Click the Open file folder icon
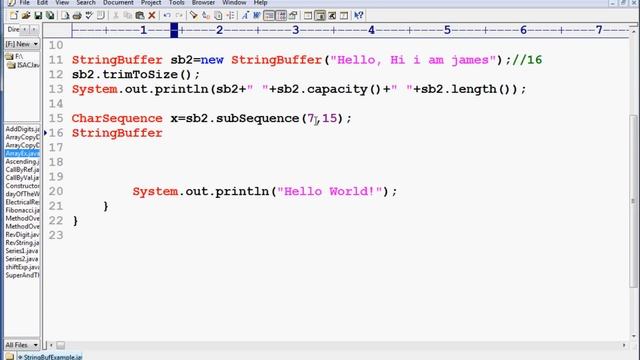 pos(26,16)
